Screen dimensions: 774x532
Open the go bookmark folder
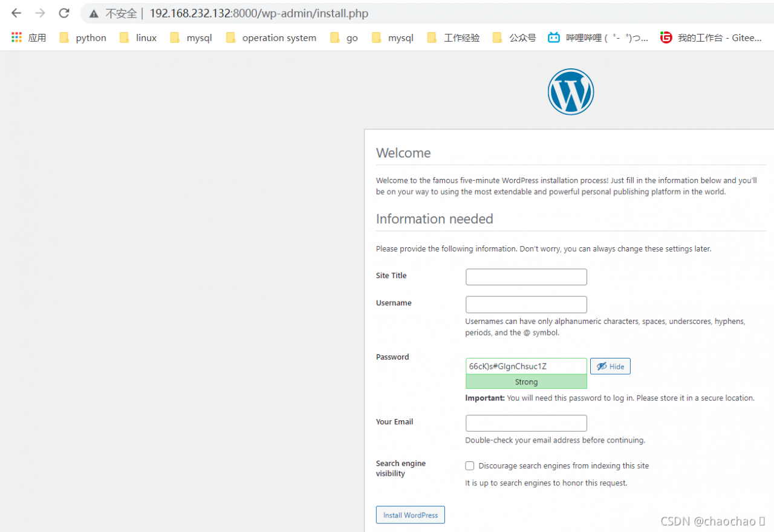pos(344,37)
